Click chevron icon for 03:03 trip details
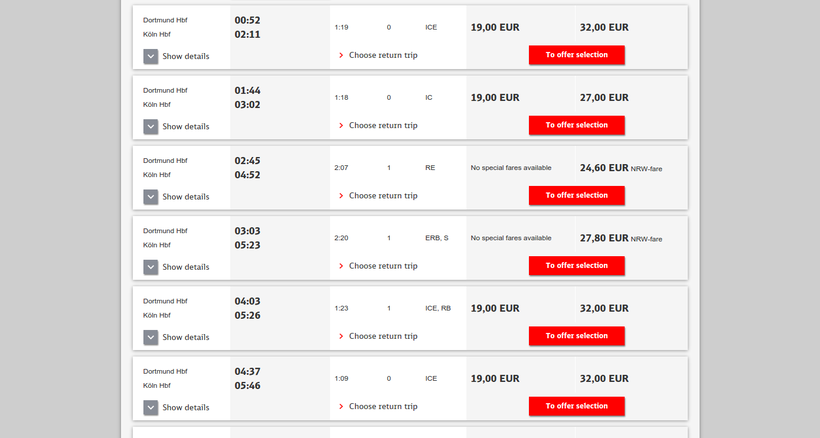 [151, 267]
